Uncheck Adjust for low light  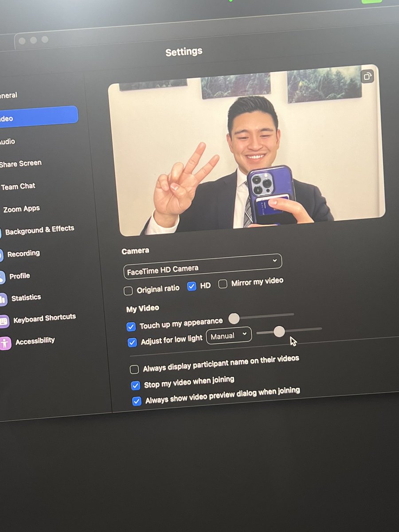(x=132, y=342)
